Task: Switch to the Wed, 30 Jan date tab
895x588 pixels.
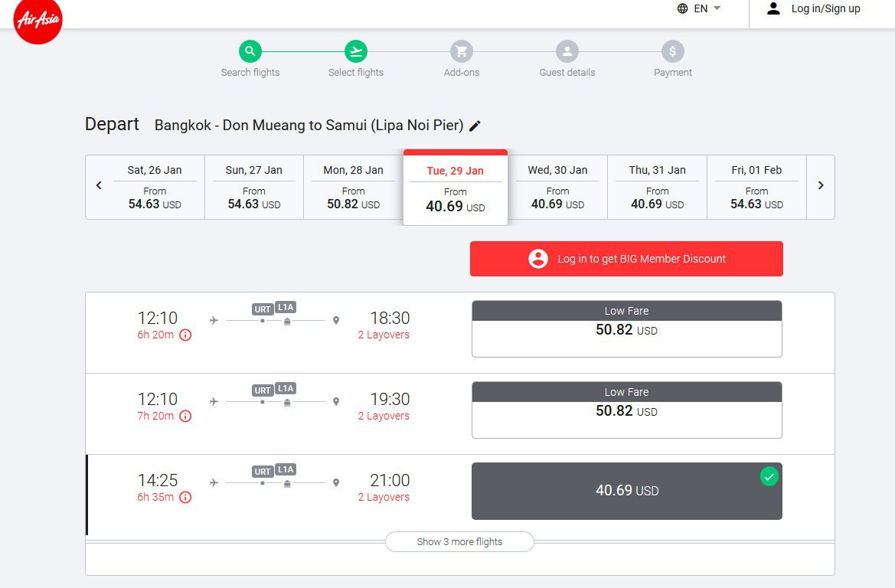Action: point(557,188)
